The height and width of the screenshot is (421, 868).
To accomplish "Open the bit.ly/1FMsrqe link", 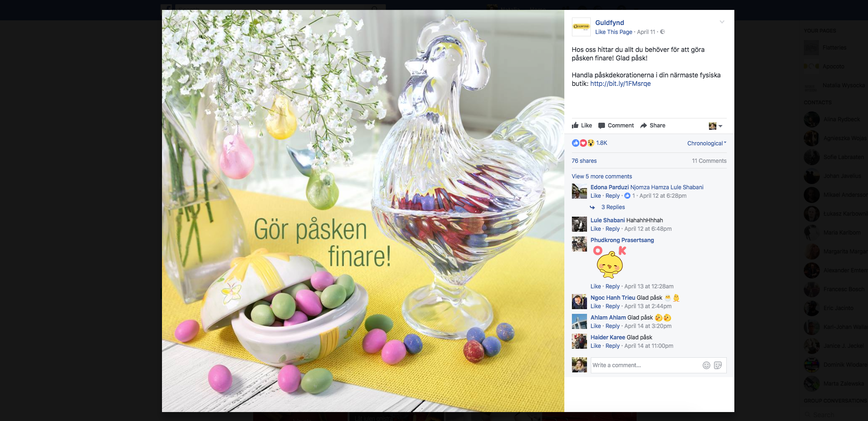I will coord(621,84).
